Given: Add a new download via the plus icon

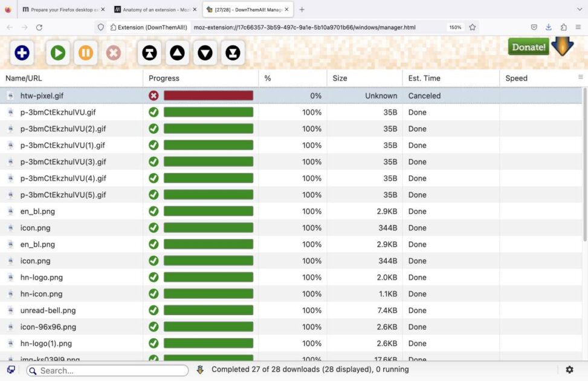Looking at the screenshot, I should pos(22,53).
